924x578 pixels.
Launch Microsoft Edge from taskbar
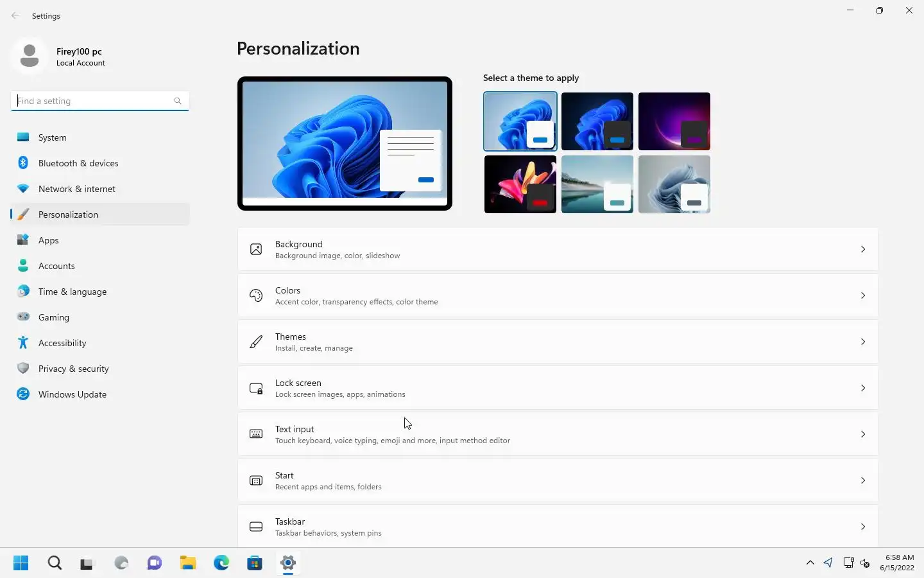[x=221, y=563]
